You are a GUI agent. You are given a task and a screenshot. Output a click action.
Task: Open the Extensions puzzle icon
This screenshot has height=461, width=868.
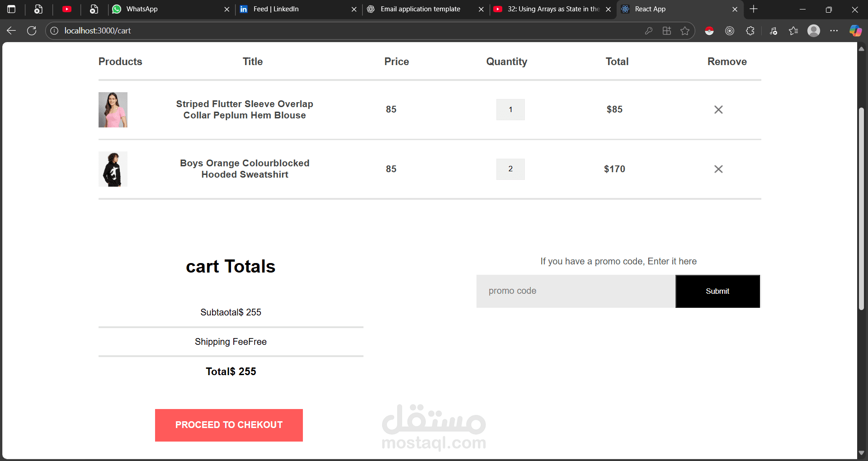[750, 31]
